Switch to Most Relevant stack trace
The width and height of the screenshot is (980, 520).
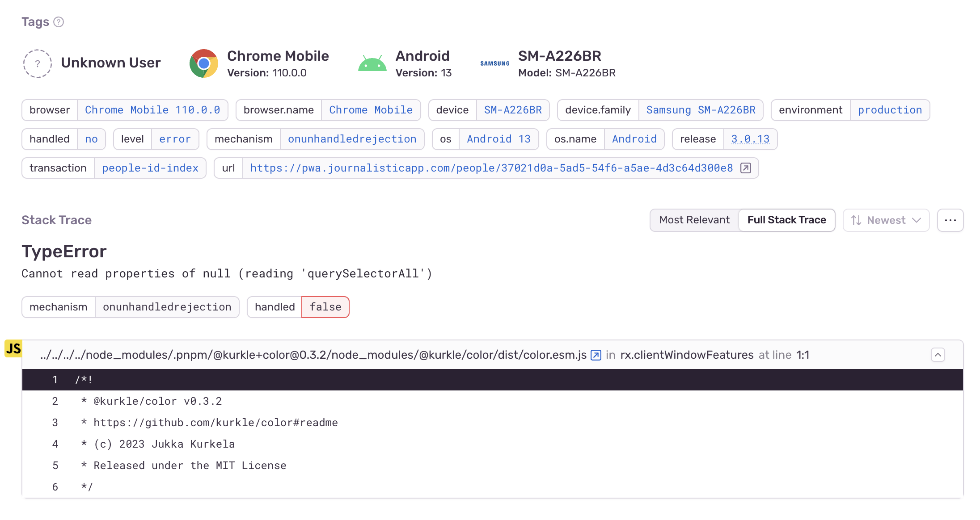tap(694, 220)
